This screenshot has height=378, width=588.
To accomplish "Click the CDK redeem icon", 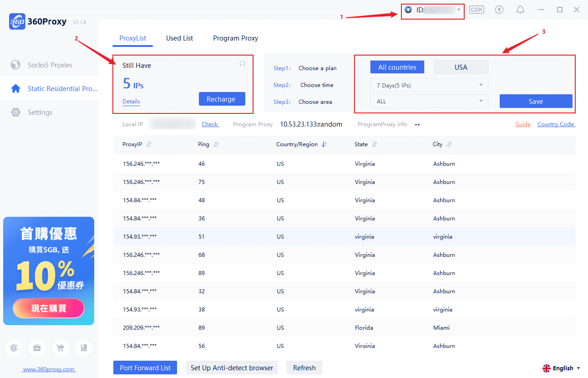I will tap(476, 10).
